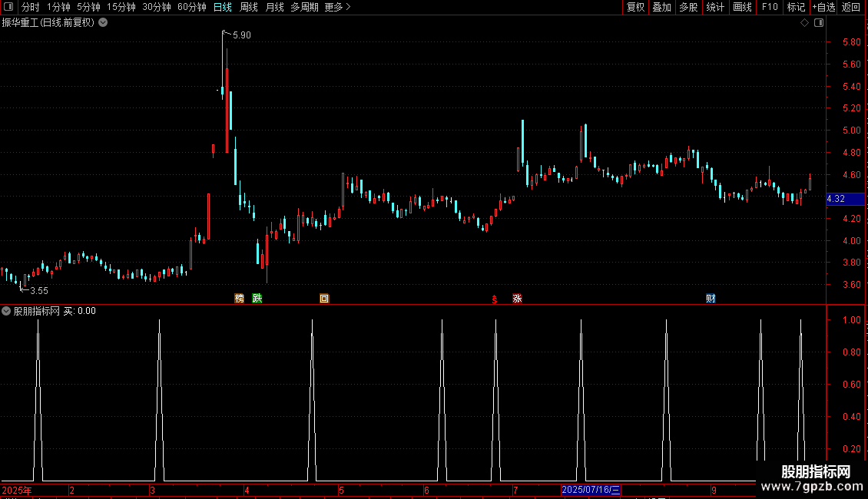The width and height of the screenshot is (868, 499).
Task: Click the red dollar sign marker
Action: tap(495, 299)
